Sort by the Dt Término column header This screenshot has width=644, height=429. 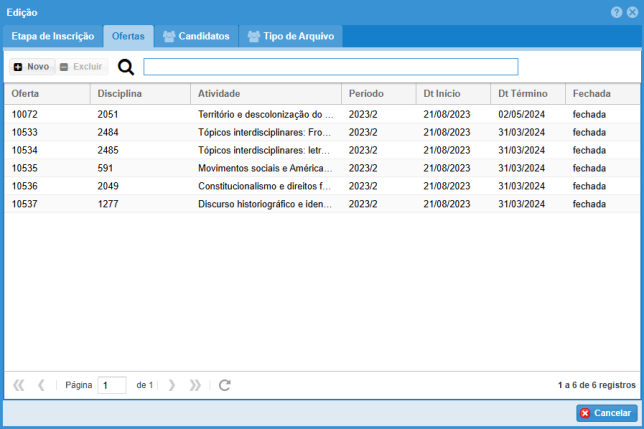(x=526, y=93)
